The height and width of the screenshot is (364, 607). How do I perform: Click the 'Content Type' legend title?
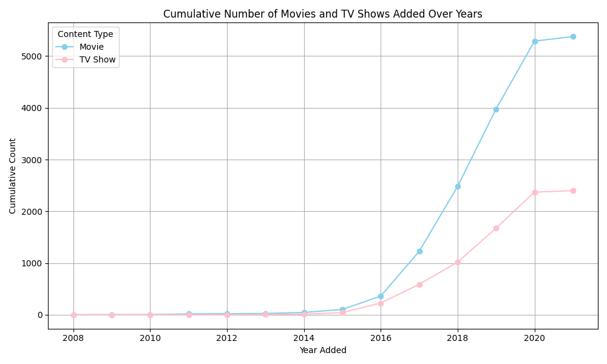[86, 34]
